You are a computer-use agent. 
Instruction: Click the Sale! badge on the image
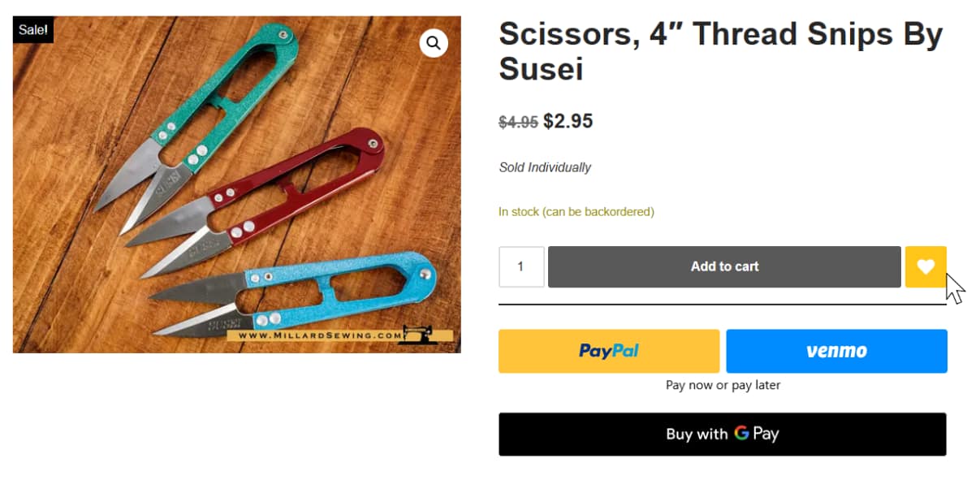pos(33,30)
